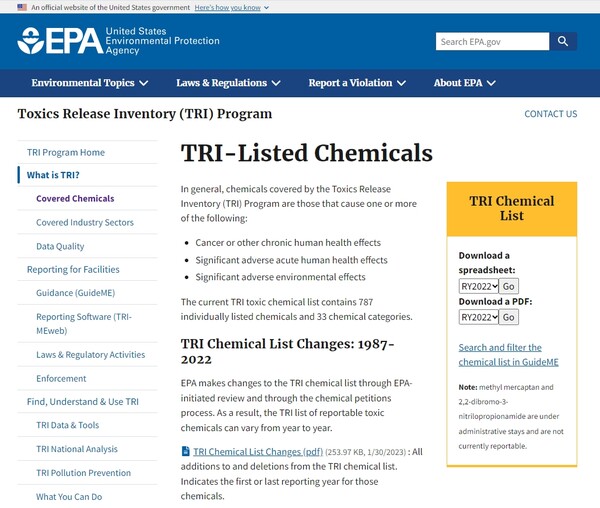This screenshot has width=600, height=508.
Task: Click into the Search EPA.gov field
Action: coord(492,41)
